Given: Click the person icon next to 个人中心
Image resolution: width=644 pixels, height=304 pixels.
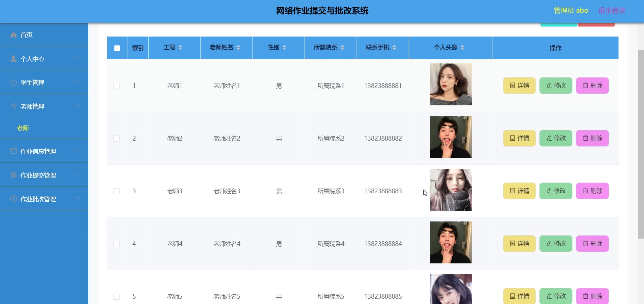Looking at the screenshot, I should click(13, 59).
